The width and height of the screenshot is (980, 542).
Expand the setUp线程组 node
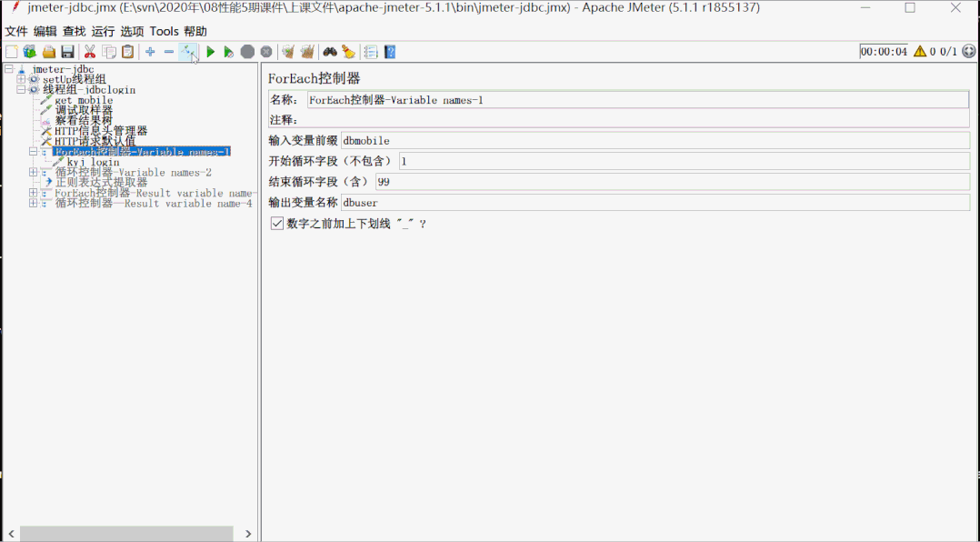pos(21,79)
